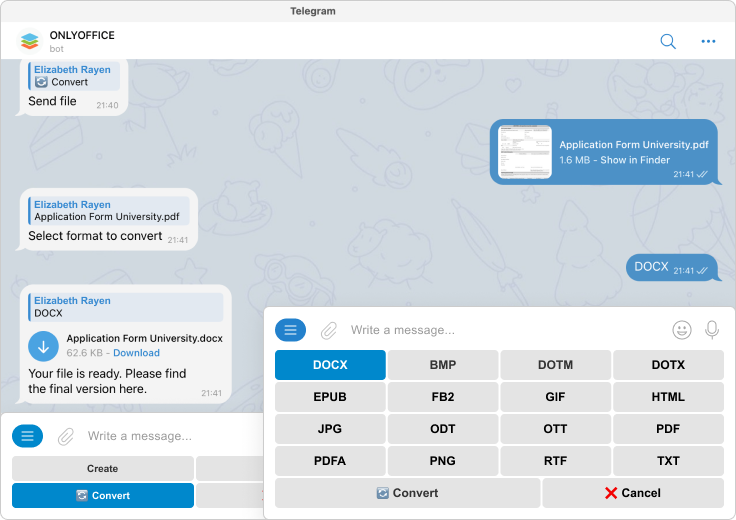Click the bot menu icon in the left message bar

(27, 436)
